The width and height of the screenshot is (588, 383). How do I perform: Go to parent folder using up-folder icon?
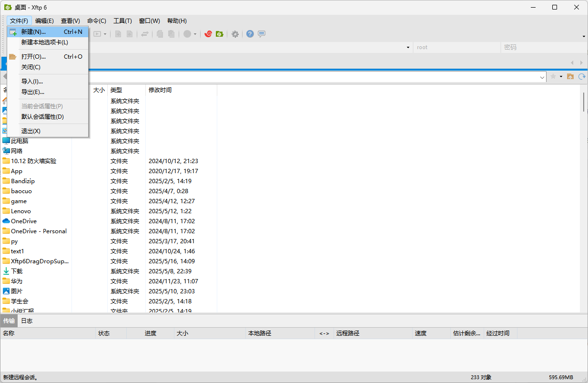tap(570, 76)
